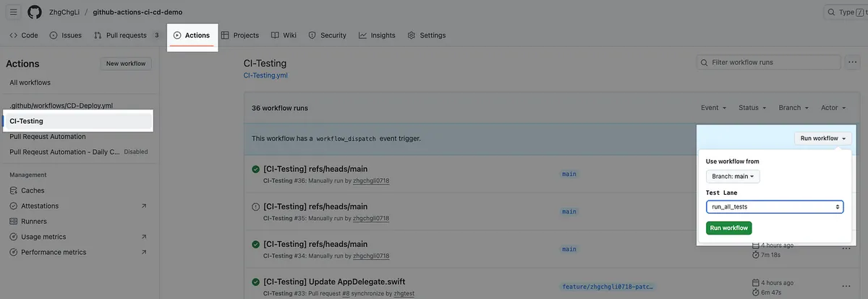Click the green Run workflow button
This screenshot has height=299, width=868.
[x=728, y=228]
